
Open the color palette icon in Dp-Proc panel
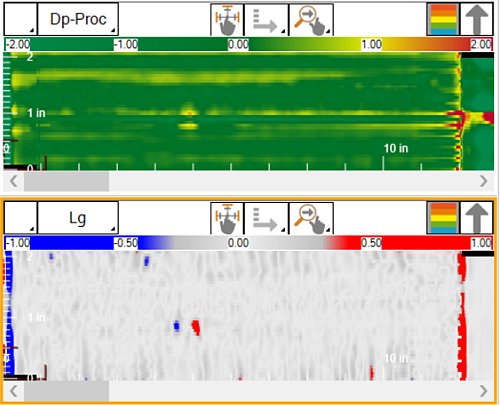(443, 19)
